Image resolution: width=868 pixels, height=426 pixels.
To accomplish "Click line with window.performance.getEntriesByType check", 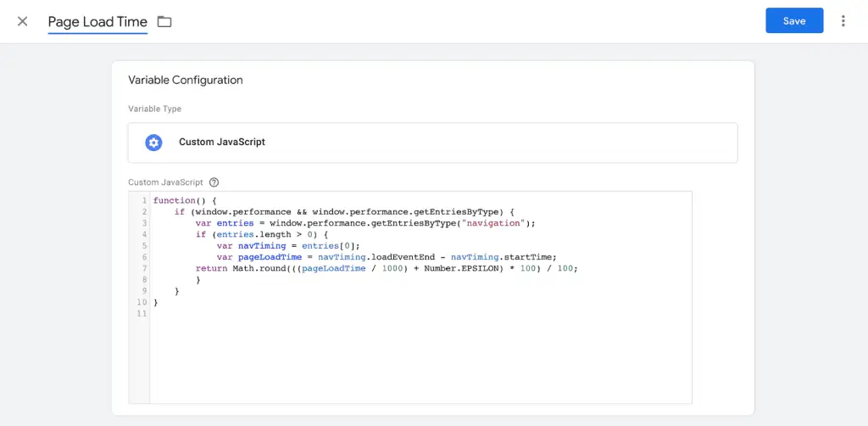I will 345,211.
